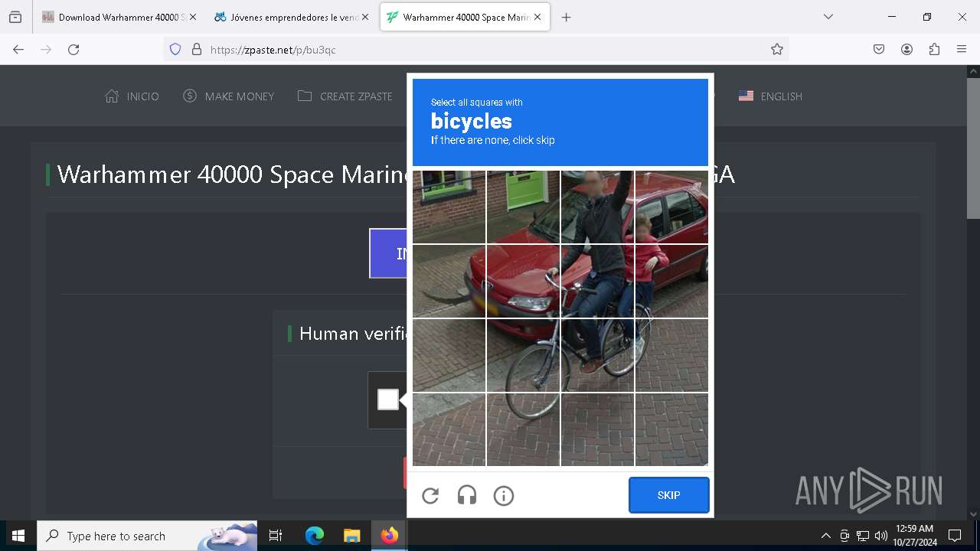Click the SKIP button
980x551 pixels.
tap(669, 495)
